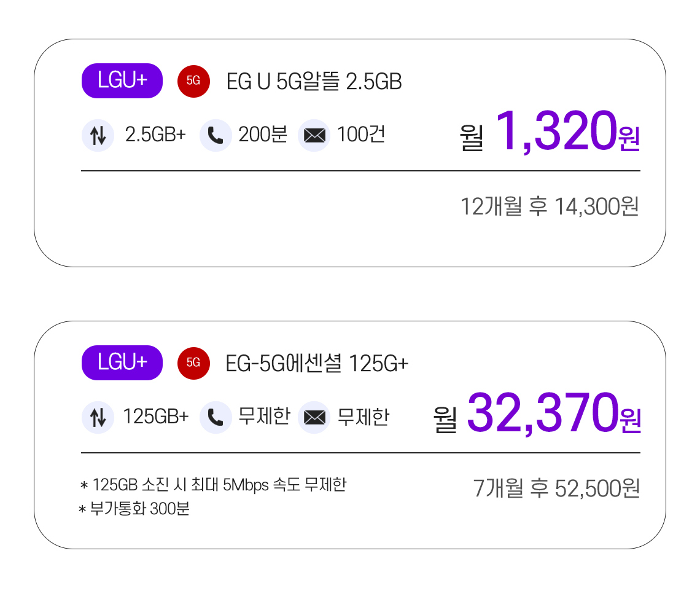Image resolution: width=700 pixels, height=615 pixels.
Task: Click the 7개월 후 52,500원 notice
Action: (557, 488)
